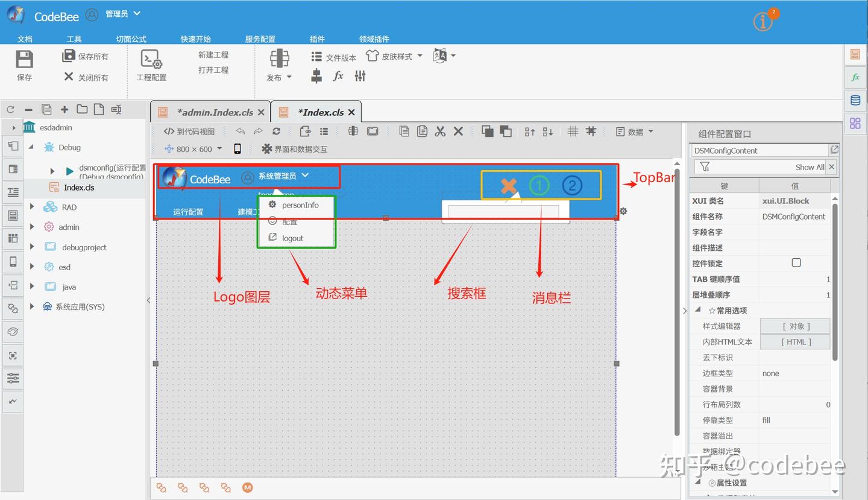The image size is (868, 500).
Task: Open the 文档 menu
Action: [x=25, y=39]
